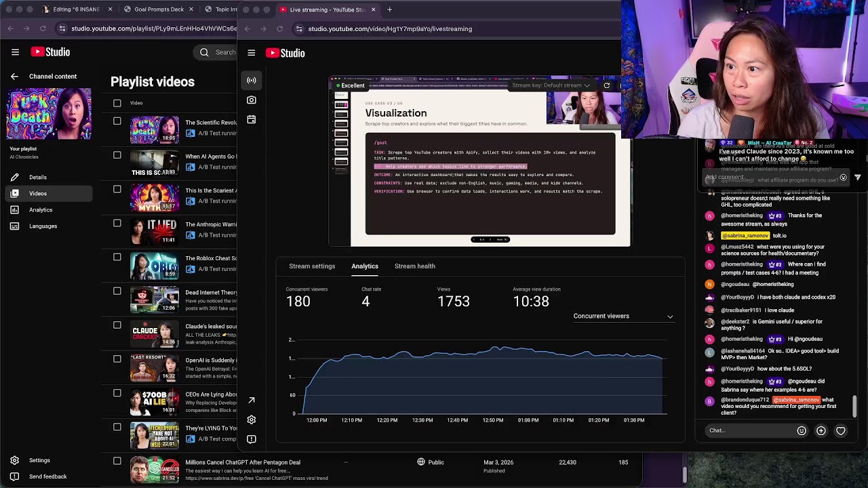Open hamburger menu in Live streaming window
The height and width of the screenshot is (488, 868).
coord(251,53)
